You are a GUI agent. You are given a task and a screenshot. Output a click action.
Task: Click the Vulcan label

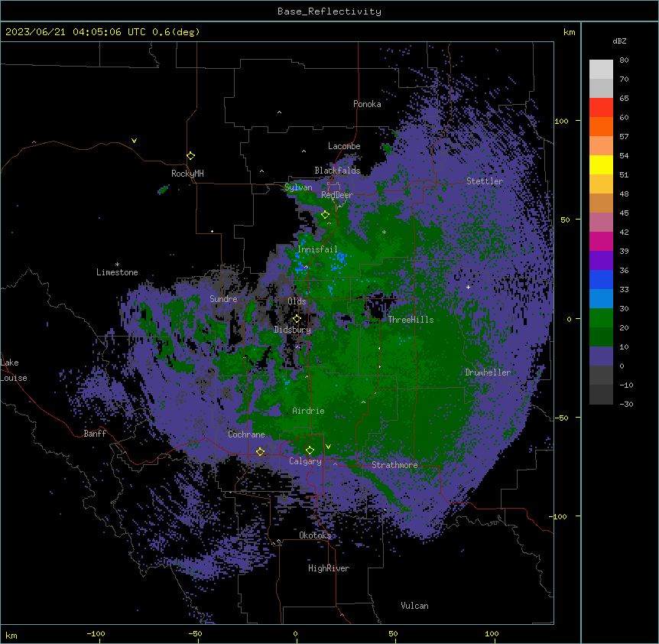click(x=414, y=606)
